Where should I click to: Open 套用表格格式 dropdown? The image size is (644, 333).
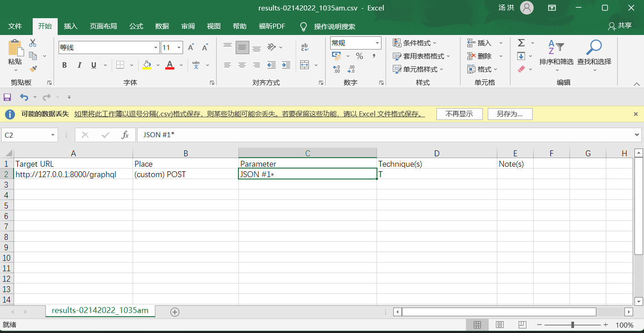421,56
